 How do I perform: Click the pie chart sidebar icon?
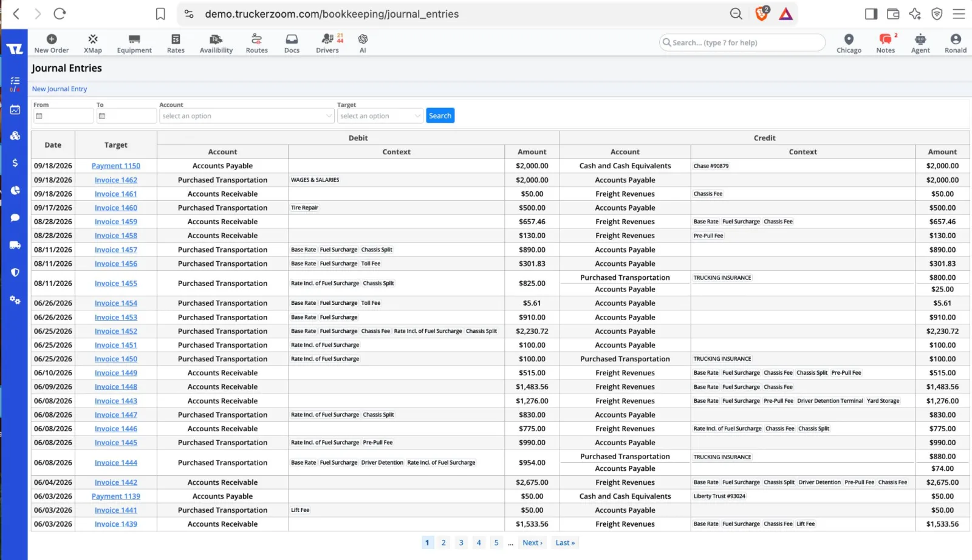pyautogui.click(x=15, y=190)
